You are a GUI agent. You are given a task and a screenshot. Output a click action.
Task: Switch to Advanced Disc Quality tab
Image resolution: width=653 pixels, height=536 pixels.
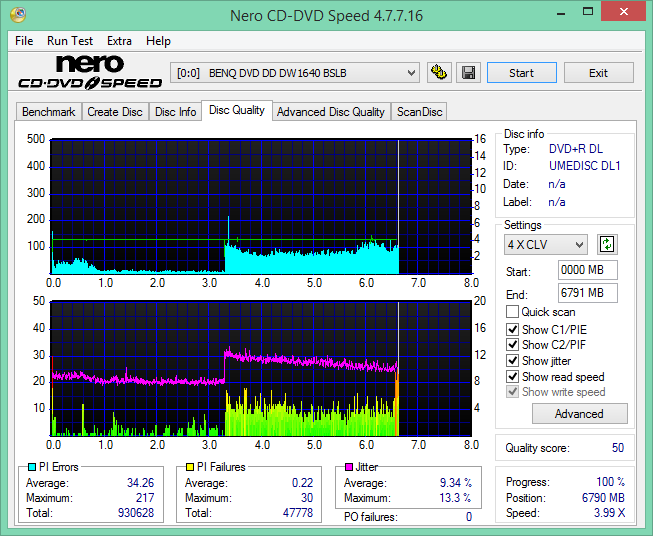(331, 112)
